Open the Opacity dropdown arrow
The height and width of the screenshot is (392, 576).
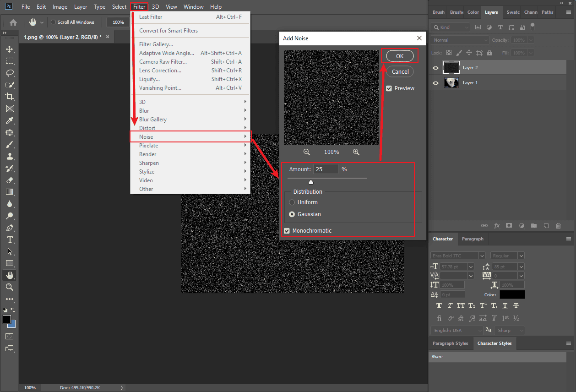(531, 40)
